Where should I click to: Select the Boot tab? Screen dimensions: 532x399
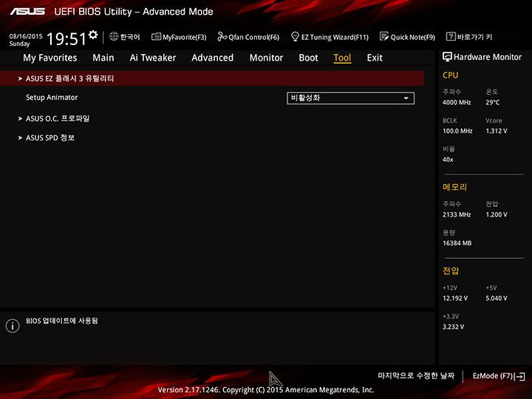pos(308,58)
